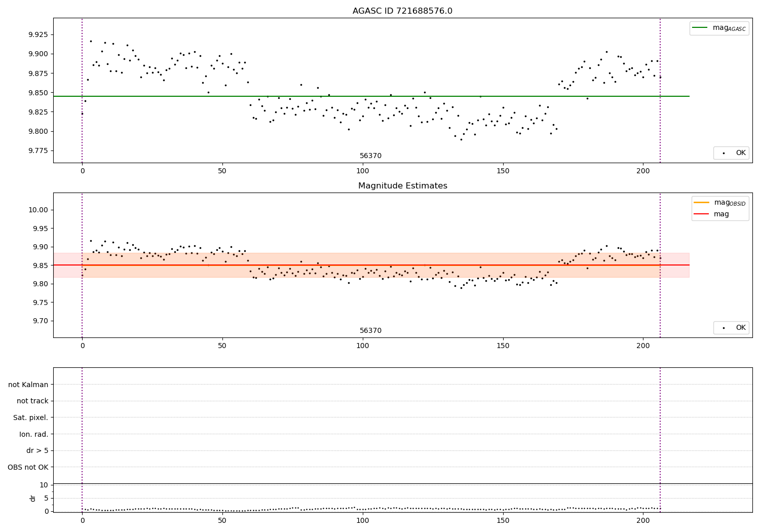Click the 200 x-axis tick of the Magnitude Estimates plot
Screen dimensions: 760x532
pos(643,346)
